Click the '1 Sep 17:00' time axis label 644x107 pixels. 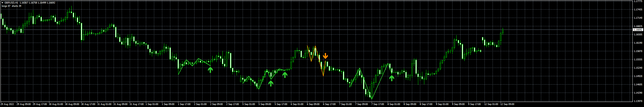click(184, 104)
